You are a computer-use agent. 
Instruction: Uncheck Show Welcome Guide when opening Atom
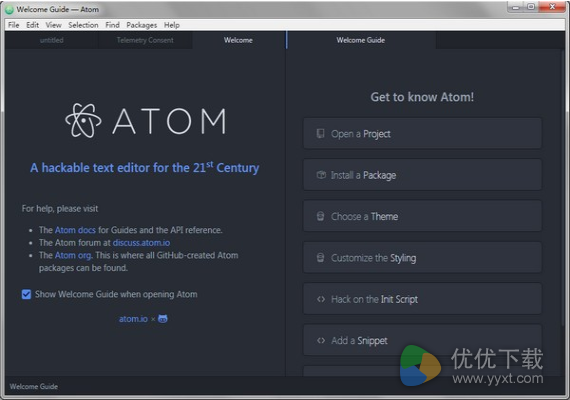click(x=26, y=294)
